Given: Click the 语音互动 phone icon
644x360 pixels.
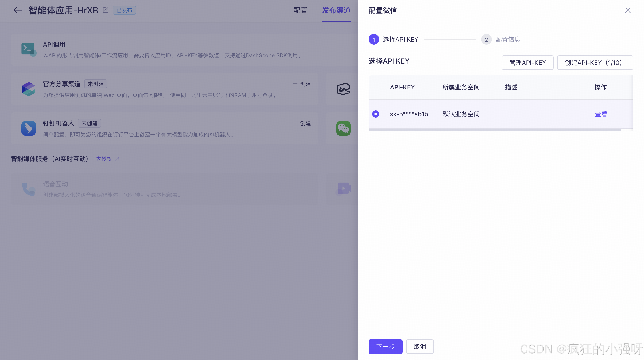Looking at the screenshot, I should tap(28, 189).
